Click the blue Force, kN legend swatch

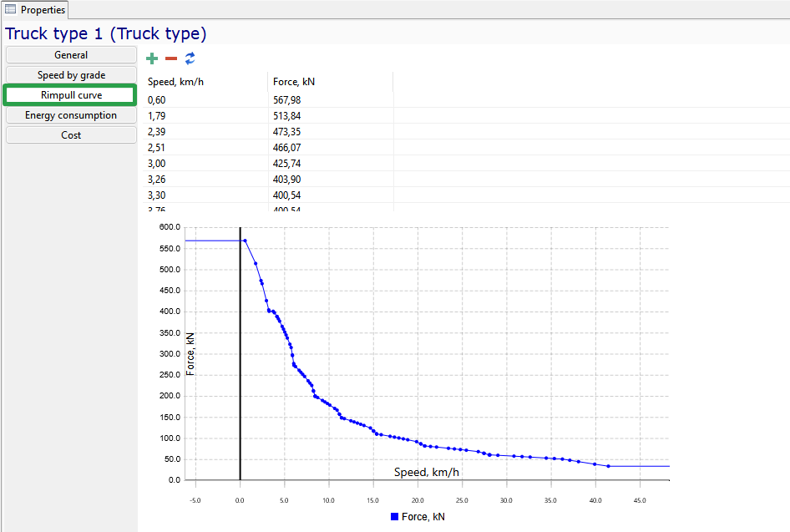[x=394, y=516]
